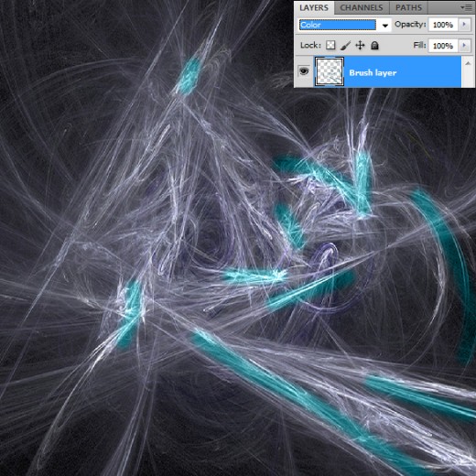476x476 pixels.
Task: Toggle lock position icon
Action: click(x=360, y=46)
